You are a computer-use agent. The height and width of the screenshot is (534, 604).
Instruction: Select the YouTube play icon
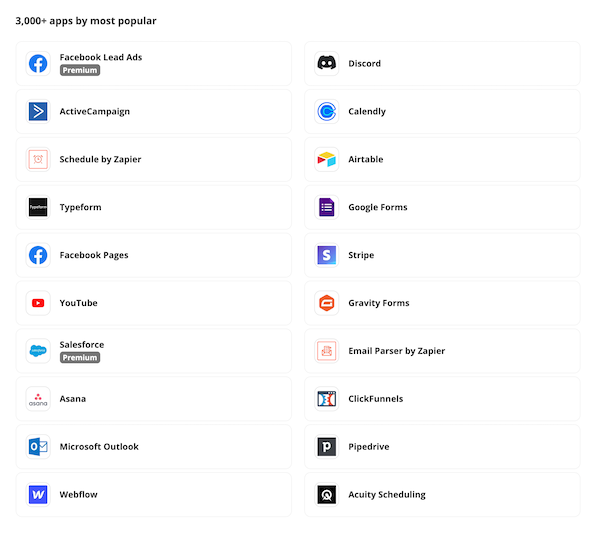tap(38, 303)
